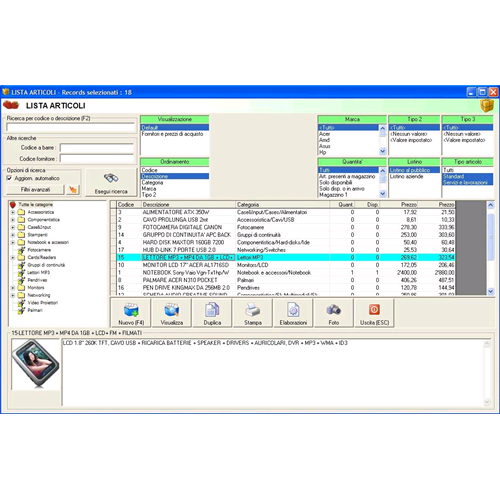Click the binoculars Esegui ricerca button
The width and height of the screenshot is (500, 500).
click(x=111, y=182)
